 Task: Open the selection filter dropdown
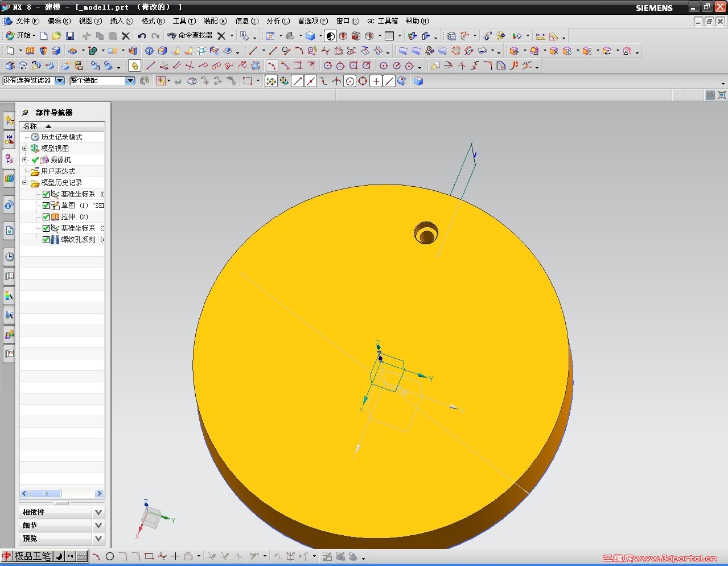pos(60,81)
